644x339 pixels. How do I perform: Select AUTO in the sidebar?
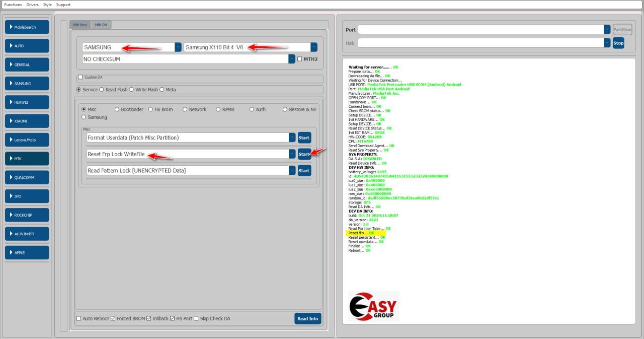coord(27,46)
